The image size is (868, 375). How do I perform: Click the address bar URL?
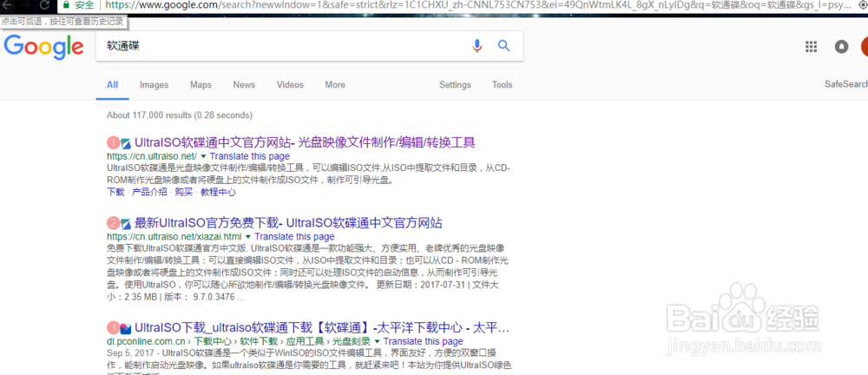[479, 5]
